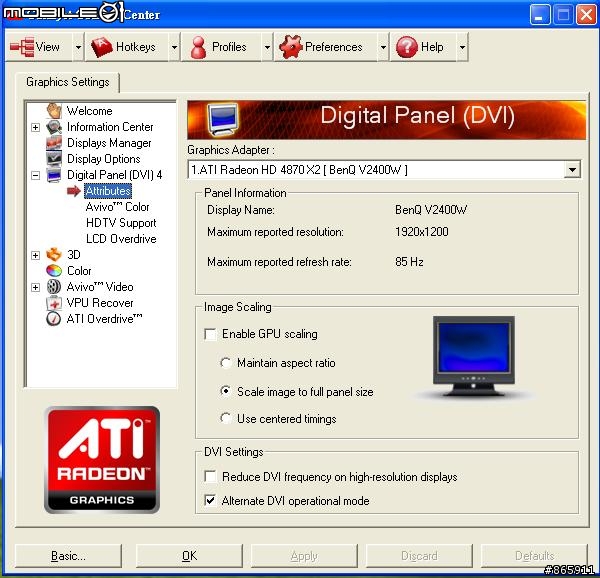Open the View dropdown arrow
600x578 pixels.
78,47
